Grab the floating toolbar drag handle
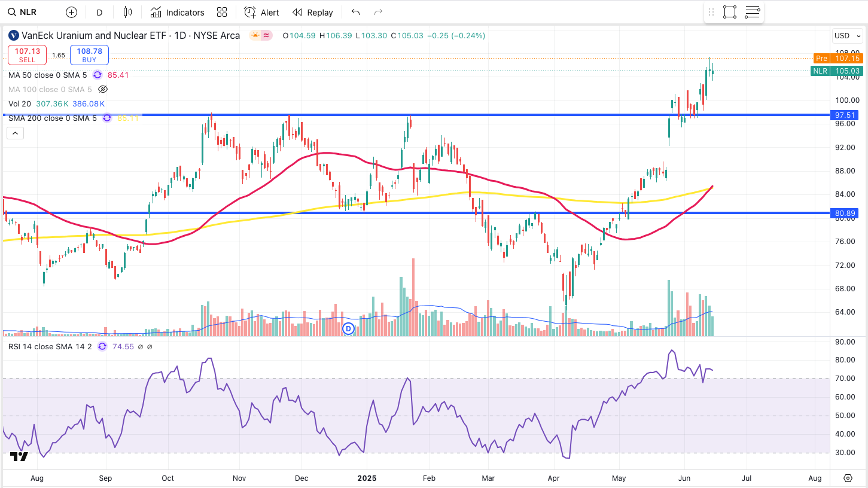Image resolution: width=868 pixels, height=488 pixels. (x=711, y=12)
